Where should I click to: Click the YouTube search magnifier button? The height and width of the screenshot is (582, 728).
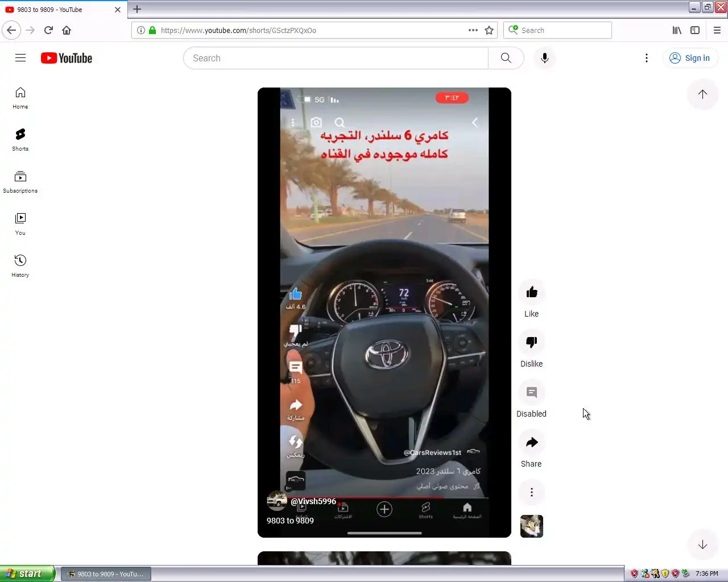coord(506,58)
